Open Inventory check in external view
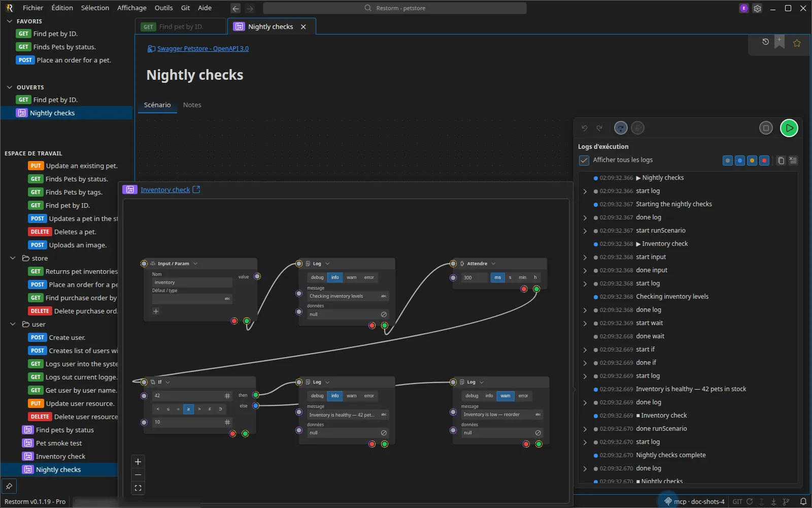Viewport: 812px width, 508px height. point(196,189)
